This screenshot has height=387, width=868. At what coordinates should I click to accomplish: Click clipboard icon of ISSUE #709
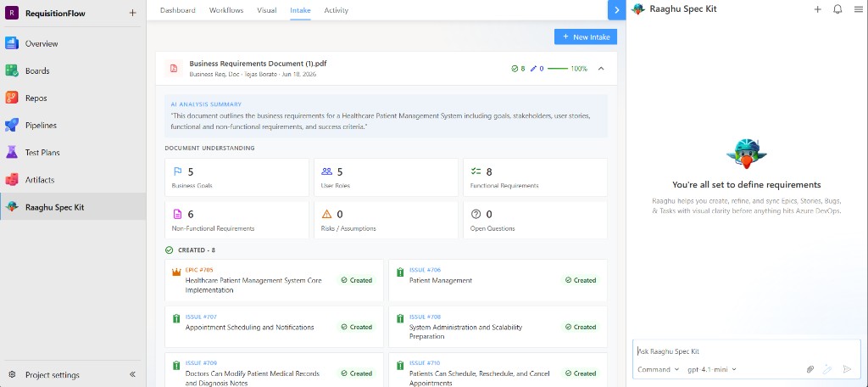[x=176, y=366]
